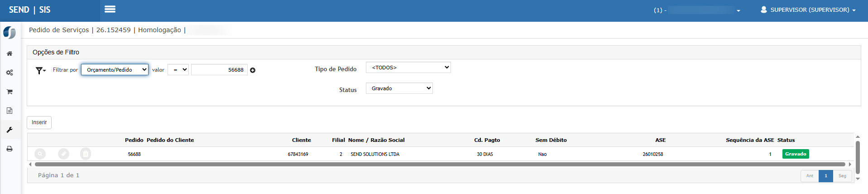The height and width of the screenshot is (194, 868).
Task: Open the printer sidebar icon
Action: [x=10, y=149]
